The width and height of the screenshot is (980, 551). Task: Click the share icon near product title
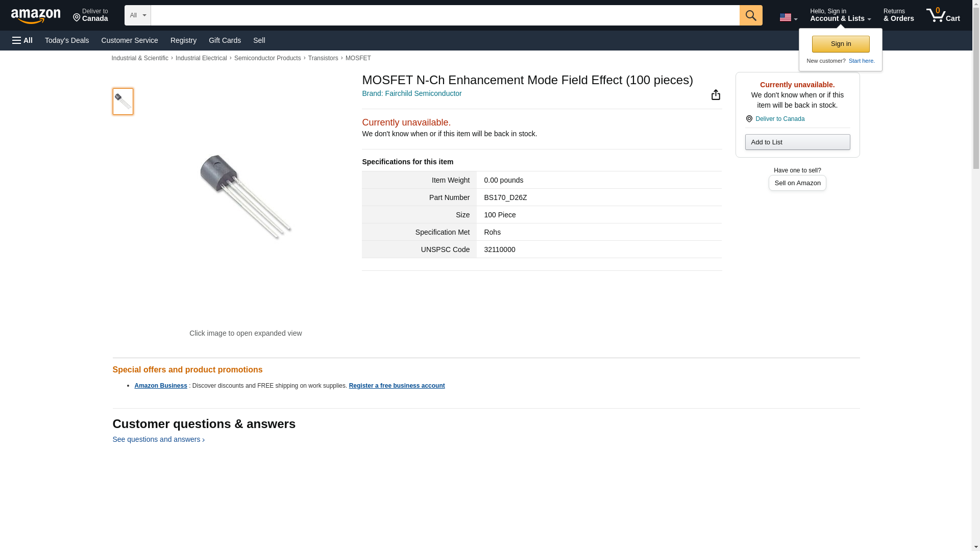tap(716, 95)
